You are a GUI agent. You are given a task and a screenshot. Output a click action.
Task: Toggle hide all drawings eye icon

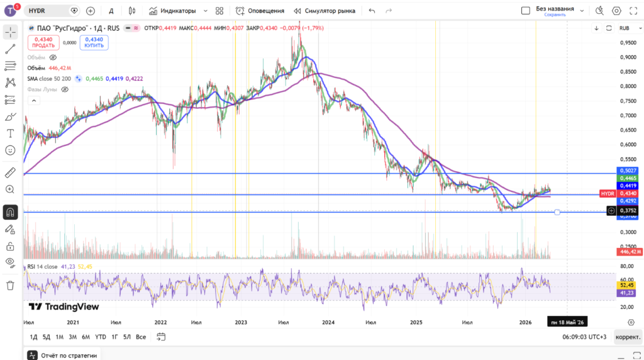pyautogui.click(x=10, y=262)
